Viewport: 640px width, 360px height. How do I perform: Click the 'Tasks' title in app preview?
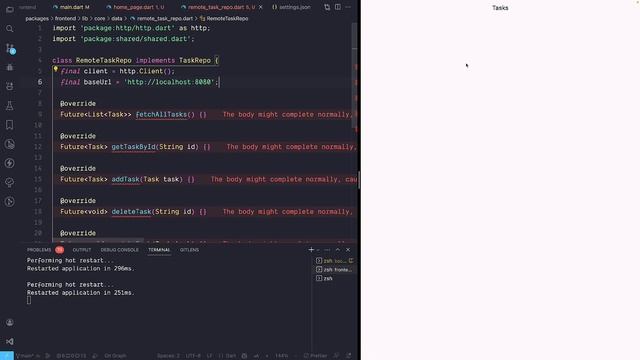[x=500, y=8]
